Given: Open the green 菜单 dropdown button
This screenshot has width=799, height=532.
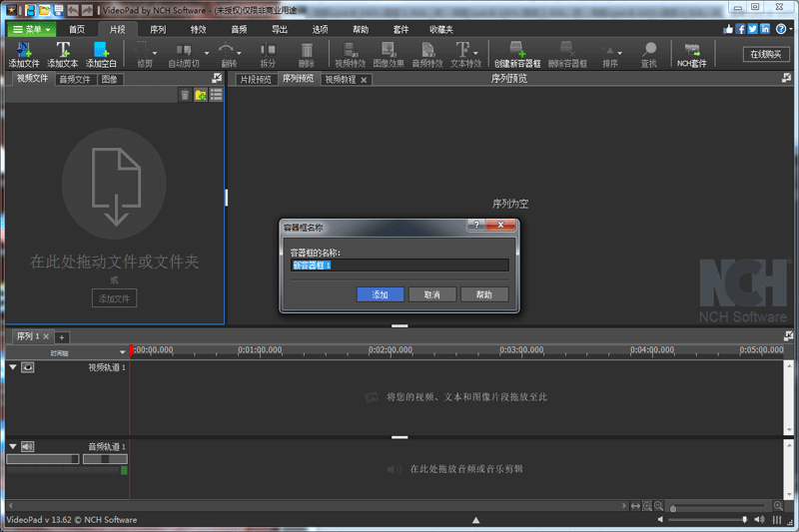Looking at the screenshot, I should point(33,29).
